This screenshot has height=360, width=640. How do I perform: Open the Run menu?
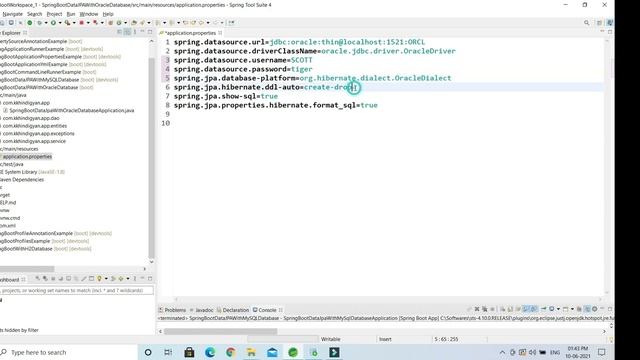[x=71, y=14]
